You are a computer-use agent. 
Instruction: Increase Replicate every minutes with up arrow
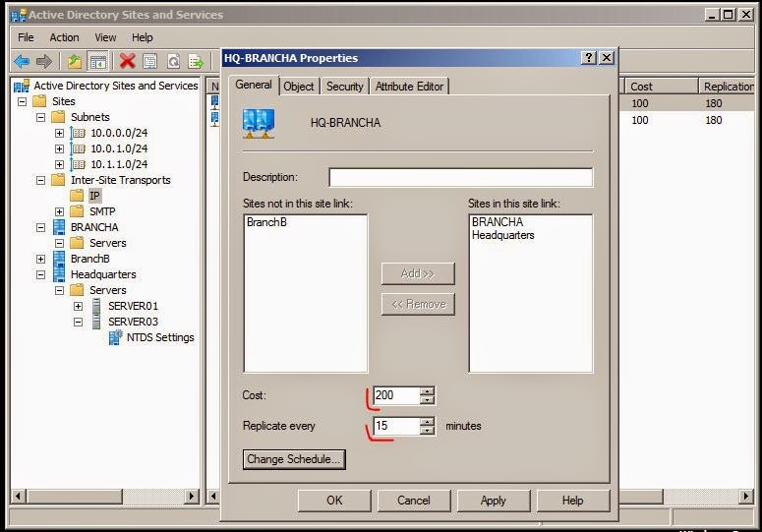tap(427, 422)
